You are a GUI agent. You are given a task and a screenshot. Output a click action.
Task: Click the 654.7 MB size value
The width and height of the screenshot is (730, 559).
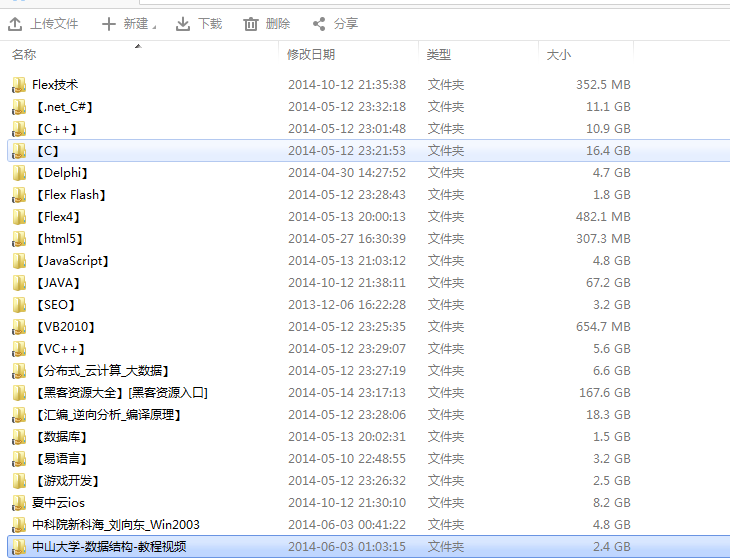coord(603,327)
